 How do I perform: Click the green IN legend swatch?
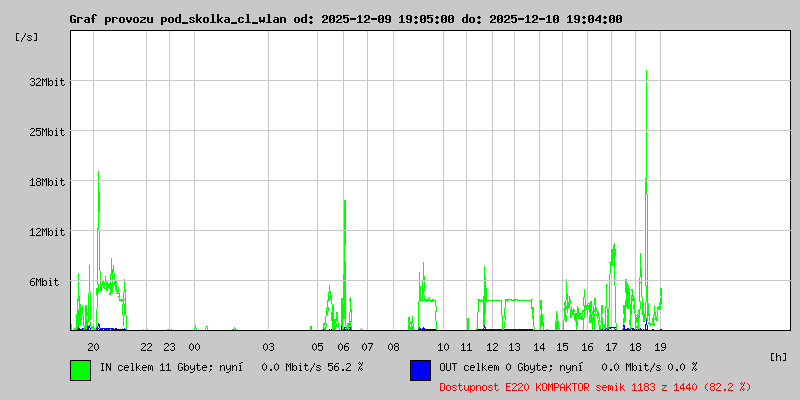point(81,370)
